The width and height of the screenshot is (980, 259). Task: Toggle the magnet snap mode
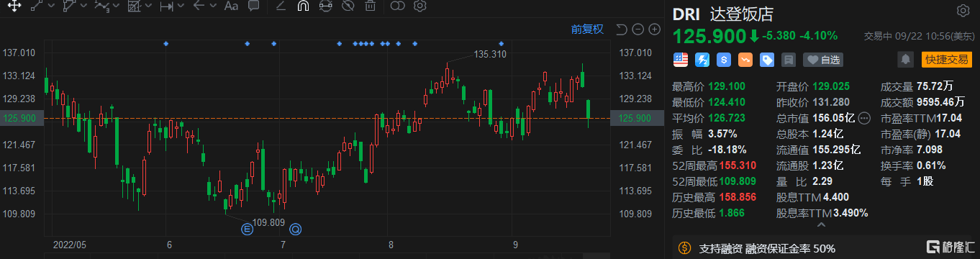(x=303, y=6)
